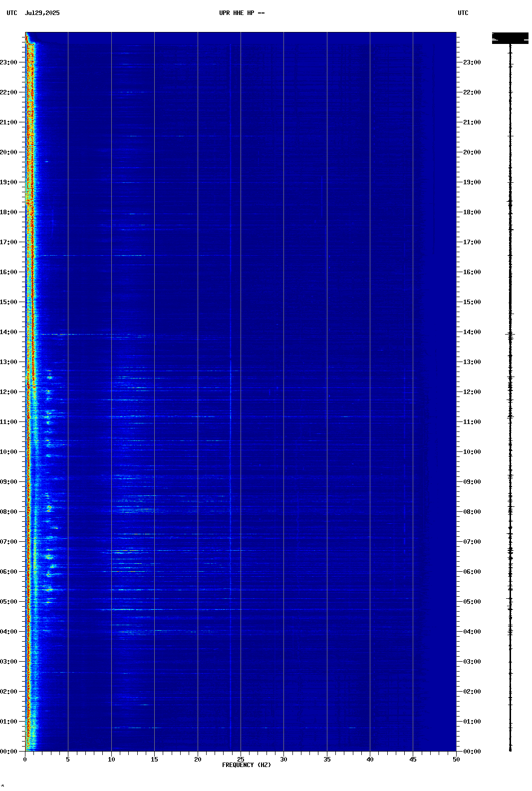
Task: Click the 20:00 label on right axis
Action: pyautogui.click(x=472, y=152)
